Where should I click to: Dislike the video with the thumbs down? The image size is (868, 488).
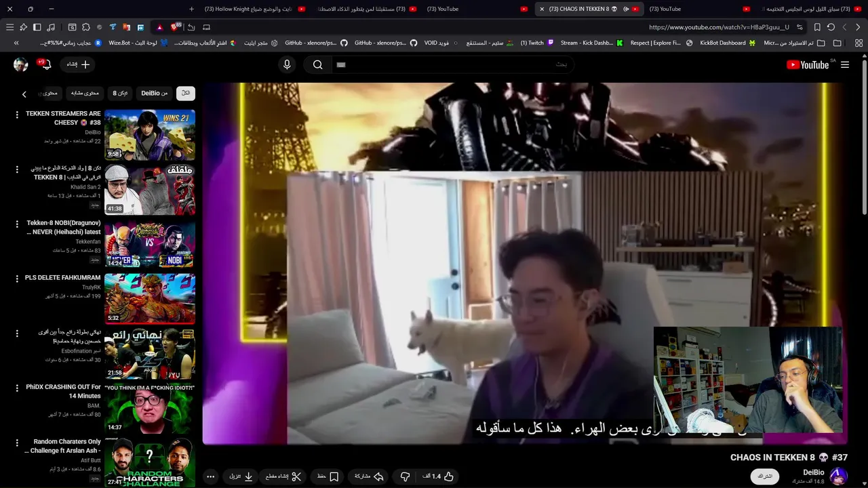point(405,476)
